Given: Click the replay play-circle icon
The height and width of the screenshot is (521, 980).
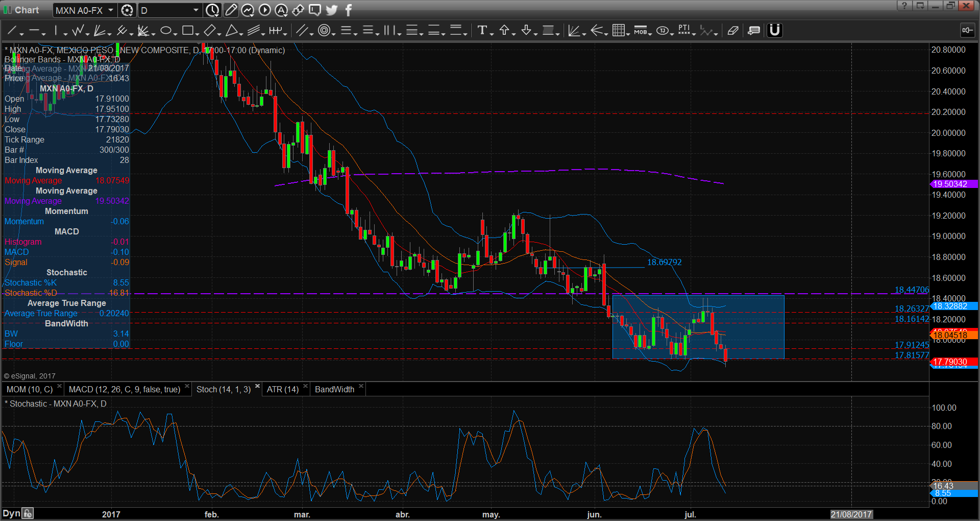Looking at the screenshot, I should pyautogui.click(x=264, y=10).
